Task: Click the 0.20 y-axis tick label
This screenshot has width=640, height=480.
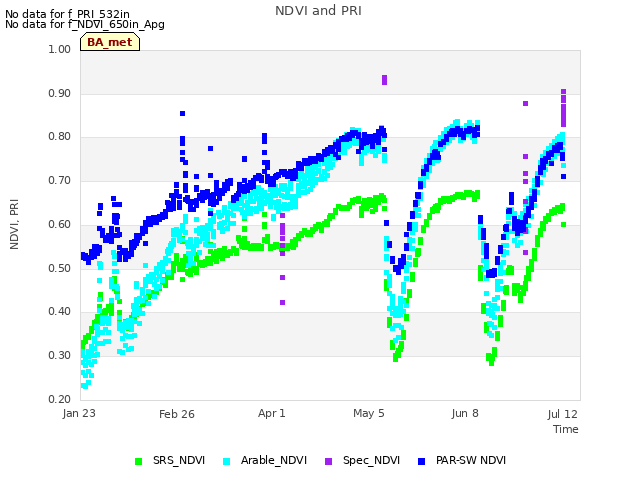Action: [60, 399]
